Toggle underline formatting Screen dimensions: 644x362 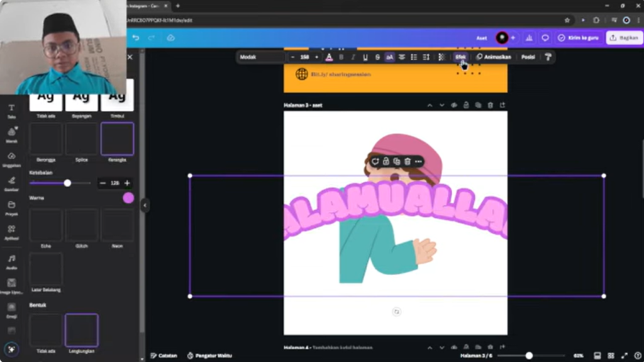tap(365, 57)
